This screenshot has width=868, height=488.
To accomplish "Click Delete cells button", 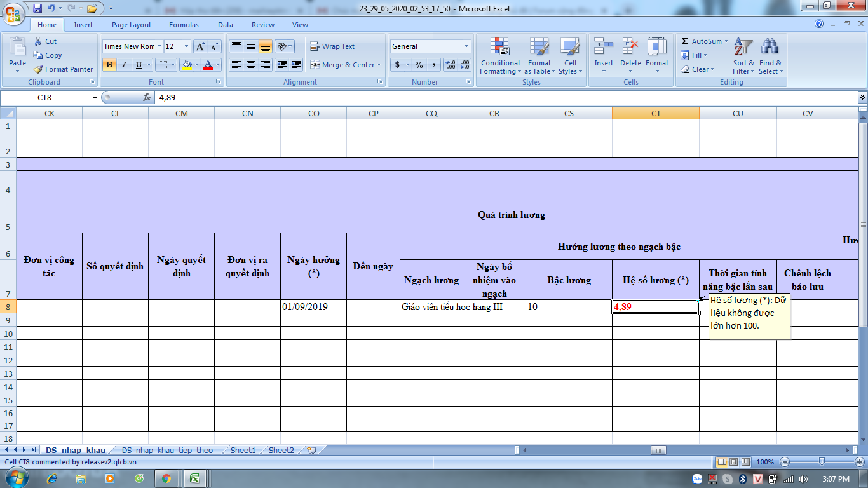I will click(630, 56).
